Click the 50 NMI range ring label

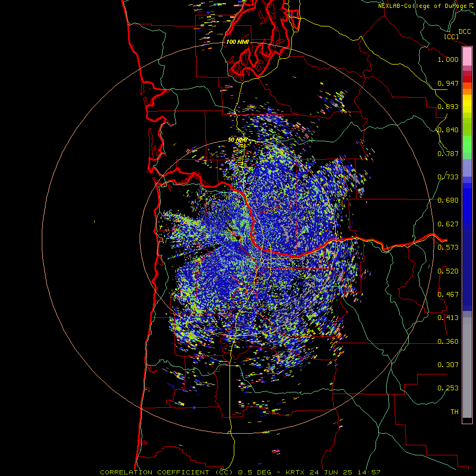click(x=237, y=140)
